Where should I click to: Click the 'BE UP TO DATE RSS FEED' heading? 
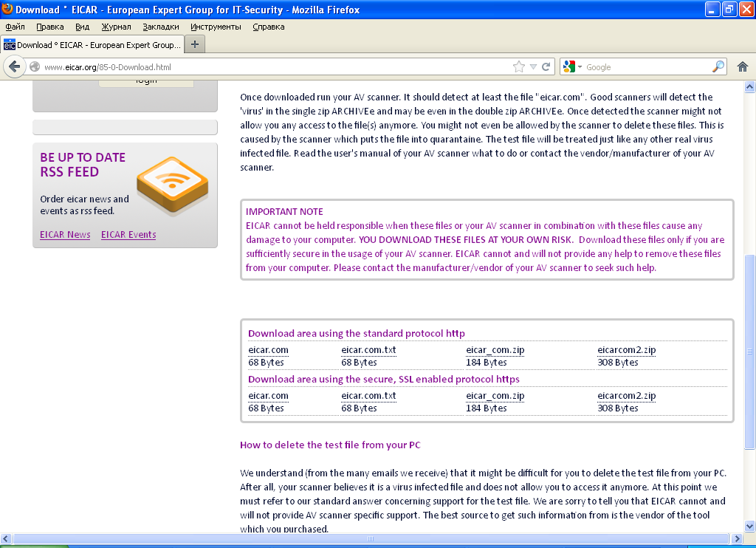click(x=83, y=165)
